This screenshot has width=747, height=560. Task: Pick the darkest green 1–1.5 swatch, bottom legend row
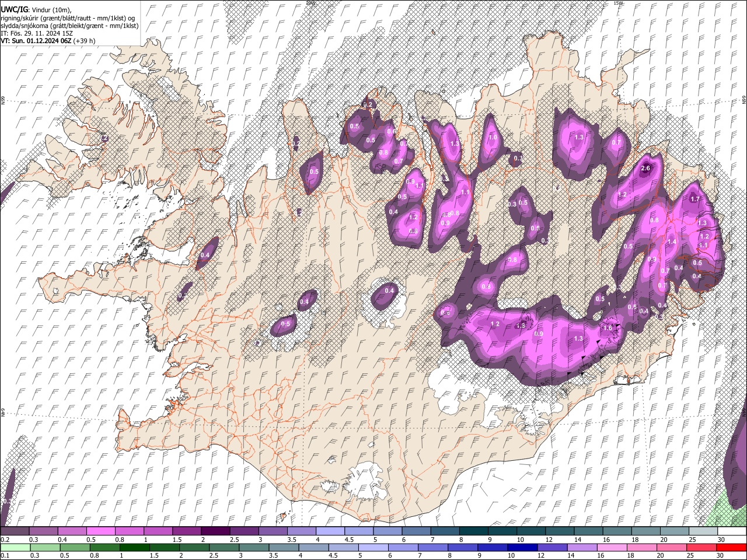(135, 547)
